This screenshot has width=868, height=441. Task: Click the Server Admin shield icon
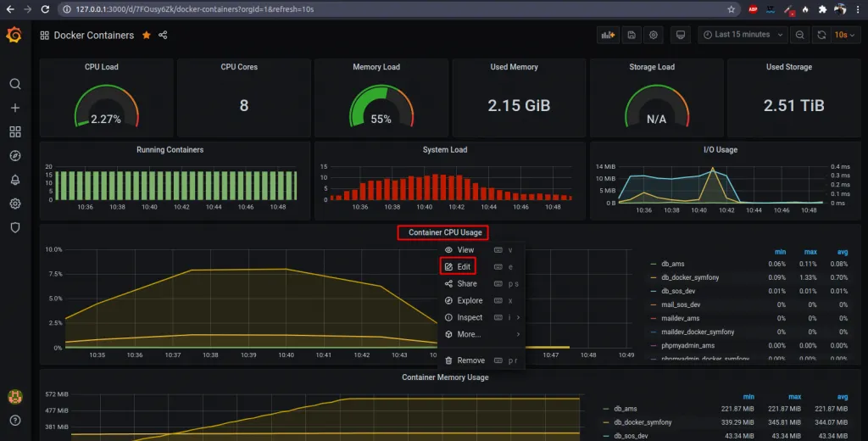point(14,227)
